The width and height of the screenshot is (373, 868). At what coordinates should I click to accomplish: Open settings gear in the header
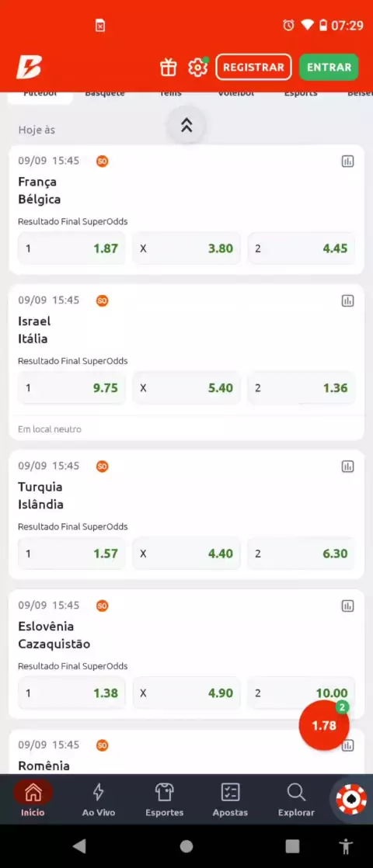click(197, 68)
